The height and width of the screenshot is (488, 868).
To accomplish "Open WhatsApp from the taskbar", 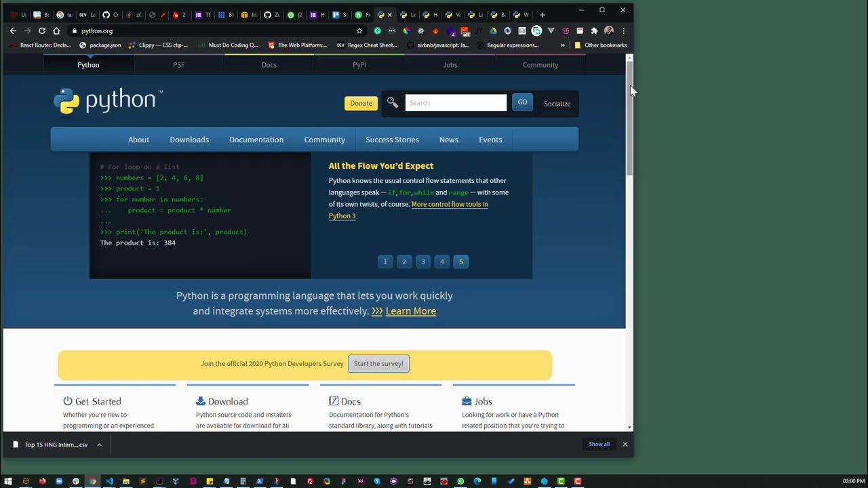I will 460,481.
